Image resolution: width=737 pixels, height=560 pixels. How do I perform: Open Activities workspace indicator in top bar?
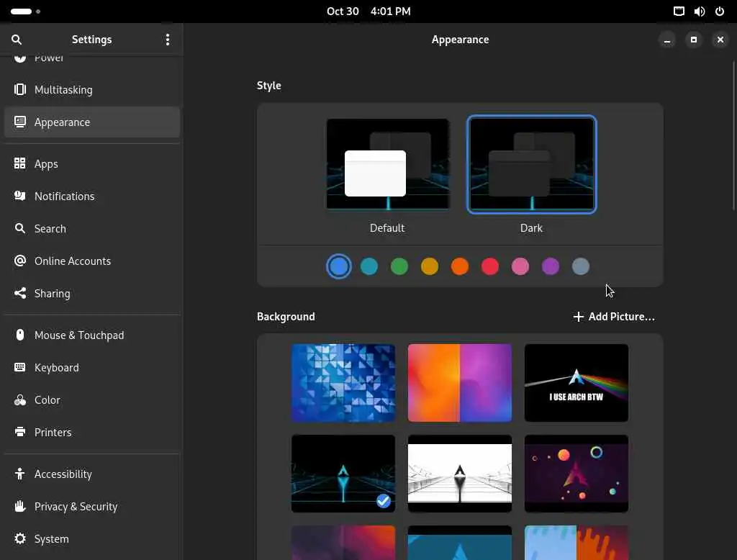tap(25, 12)
